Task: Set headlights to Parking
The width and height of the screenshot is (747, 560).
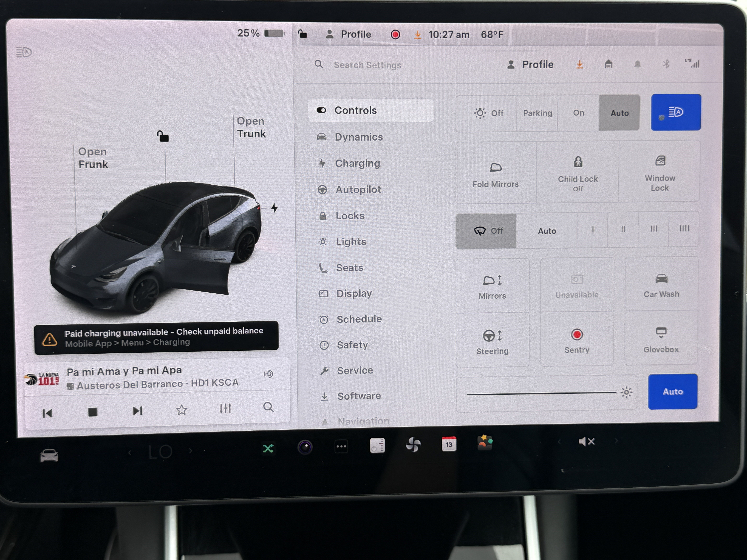Action: 537,113
